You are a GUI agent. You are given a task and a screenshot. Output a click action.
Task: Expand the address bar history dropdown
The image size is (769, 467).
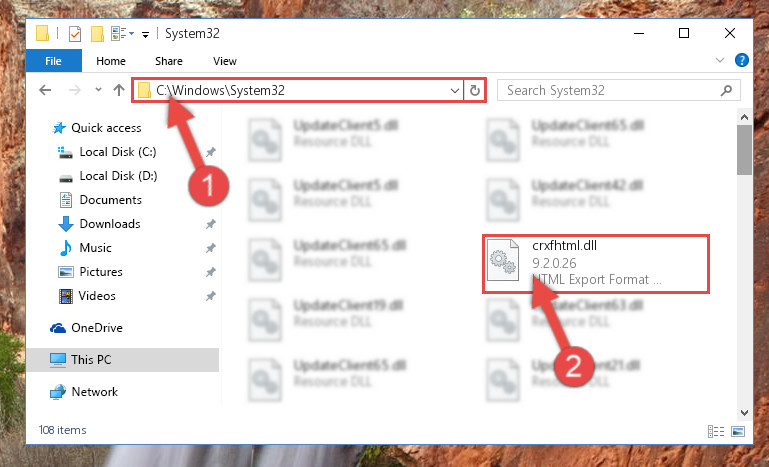tap(455, 90)
